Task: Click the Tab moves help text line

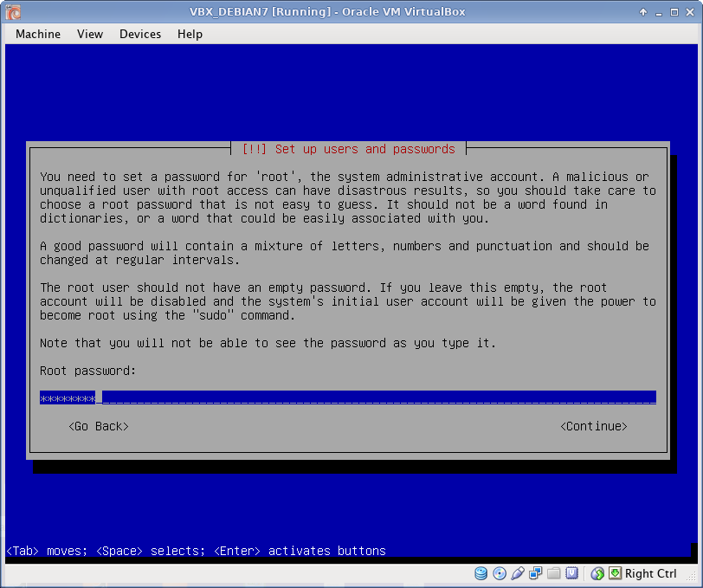Action: pyautogui.click(x=197, y=551)
